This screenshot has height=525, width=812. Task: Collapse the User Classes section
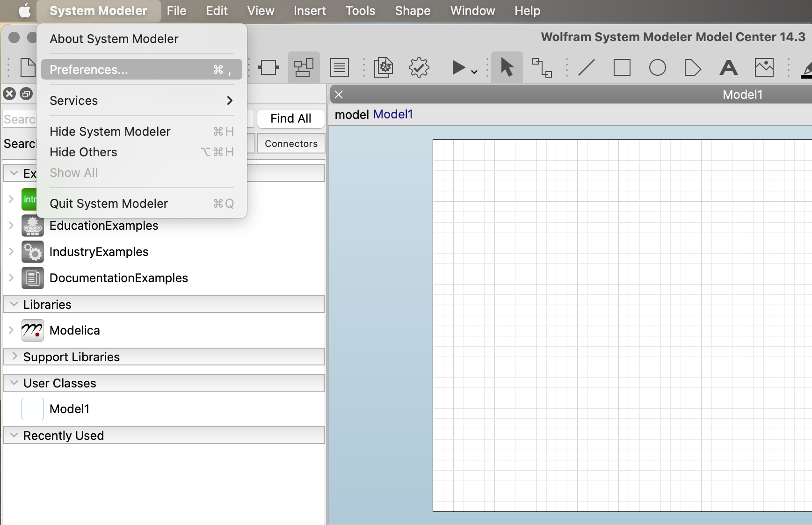click(14, 383)
